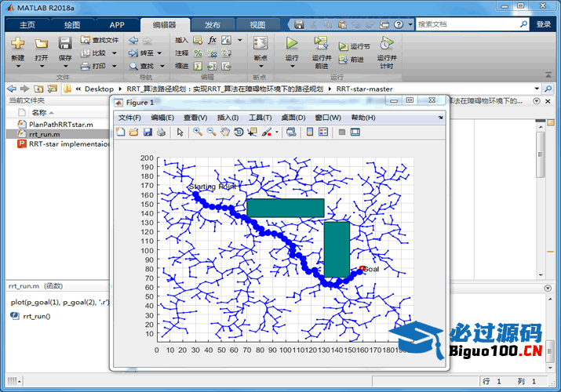561x392 pixels.
Task: Toggle the insert legend button
Action: coord(323,132)
